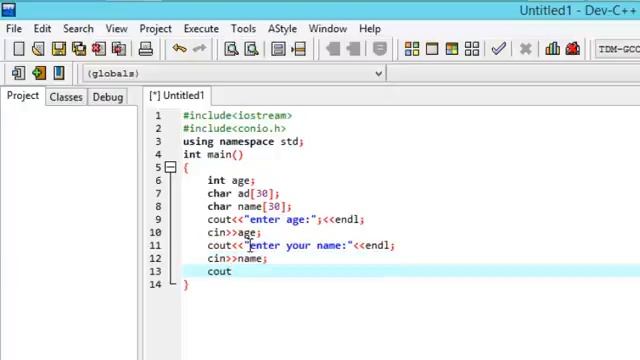This screenshot has width=640, height=360.
Task: Click the Save All icon
Action: tap(79, 49)
